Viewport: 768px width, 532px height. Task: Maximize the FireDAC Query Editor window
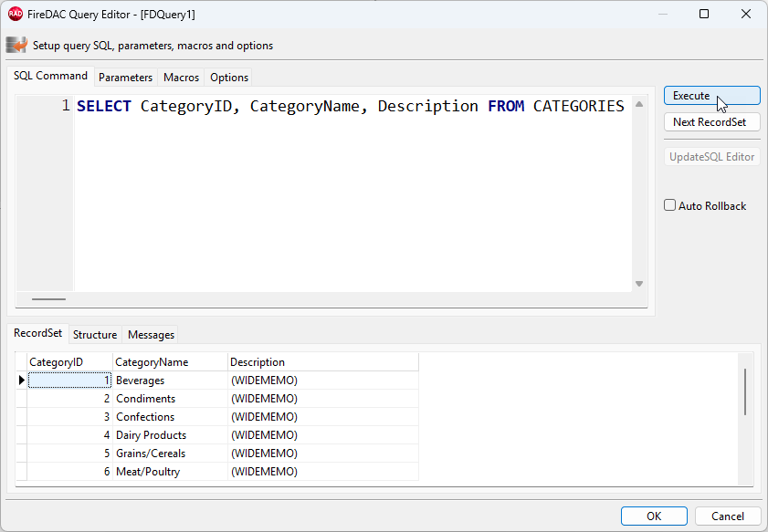click(x=704, y=14)
